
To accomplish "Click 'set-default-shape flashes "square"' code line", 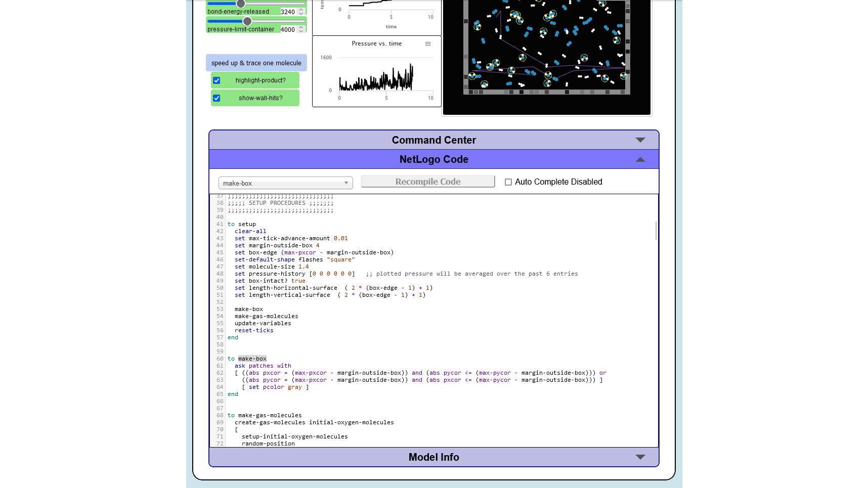I will click(x=295, y=259).
